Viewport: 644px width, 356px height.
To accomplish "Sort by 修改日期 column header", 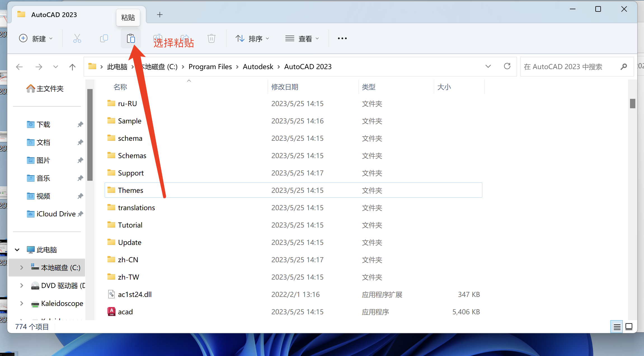I will click(285, 87).
